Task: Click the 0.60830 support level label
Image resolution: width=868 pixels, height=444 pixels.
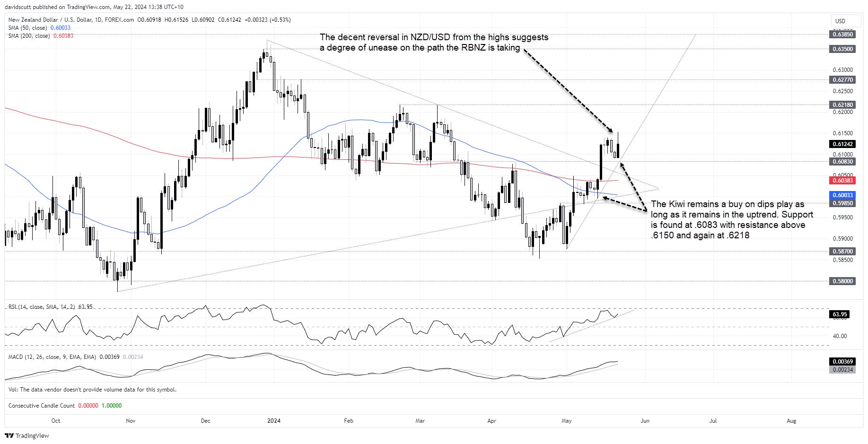Action: click(x=842, y=162)
